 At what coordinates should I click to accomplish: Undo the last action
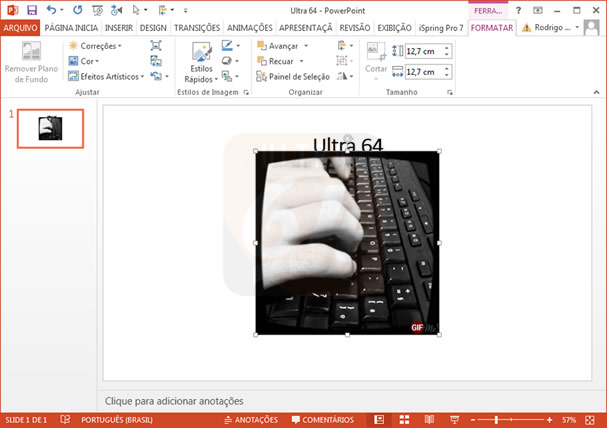pyautogui.click(x=51, y=10)
